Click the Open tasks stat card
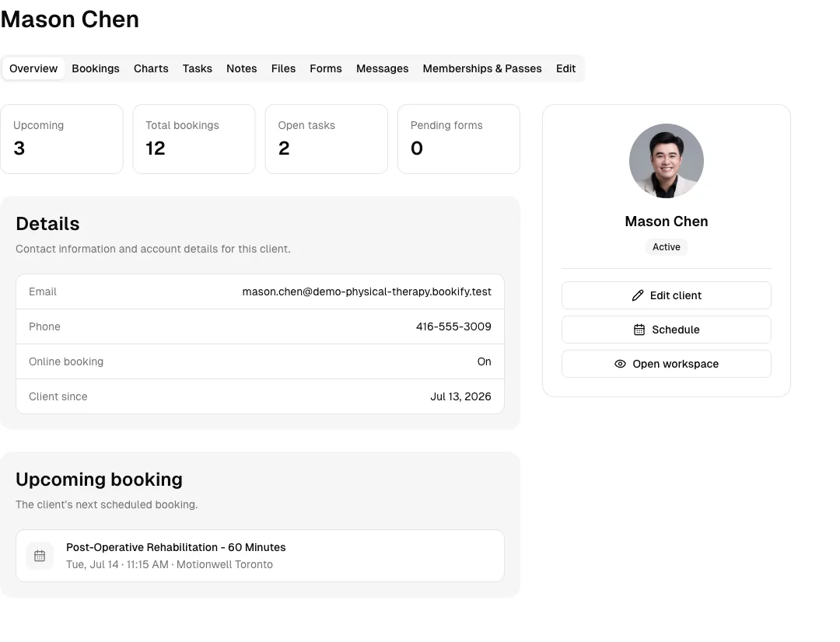Screen dimensions: 840x642 [x=326, y=139]
